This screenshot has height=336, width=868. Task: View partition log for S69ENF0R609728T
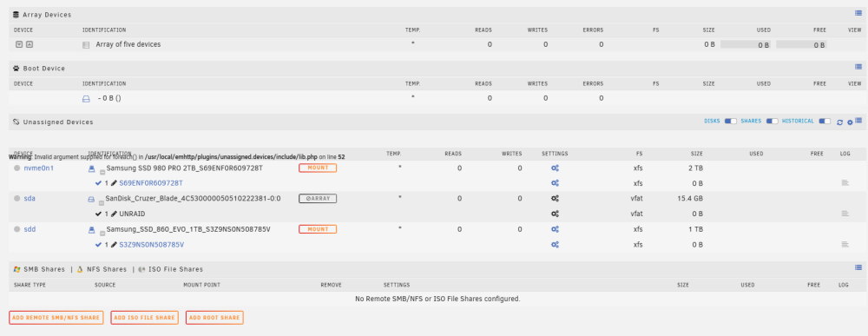click(x=845, y=182)
